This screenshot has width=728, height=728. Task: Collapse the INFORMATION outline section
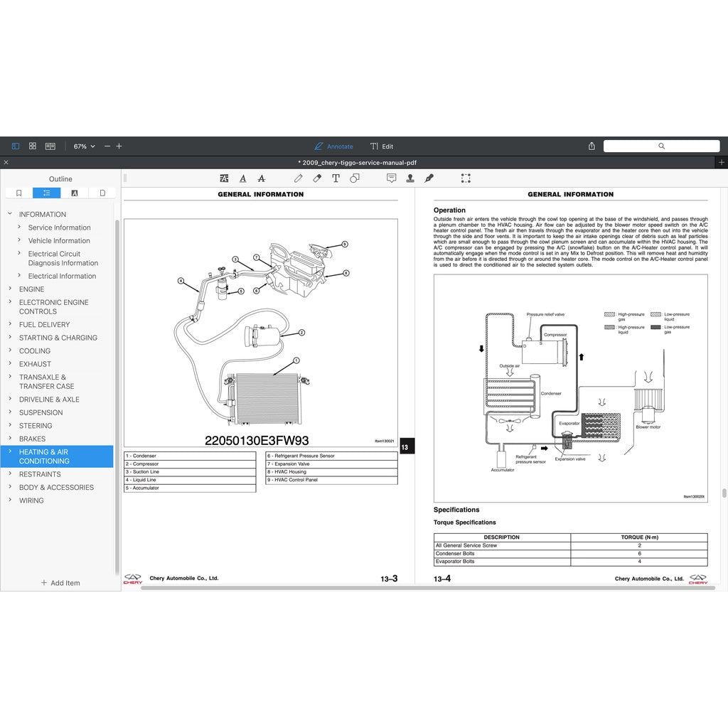pyautogui.click(x=10, y=214)
